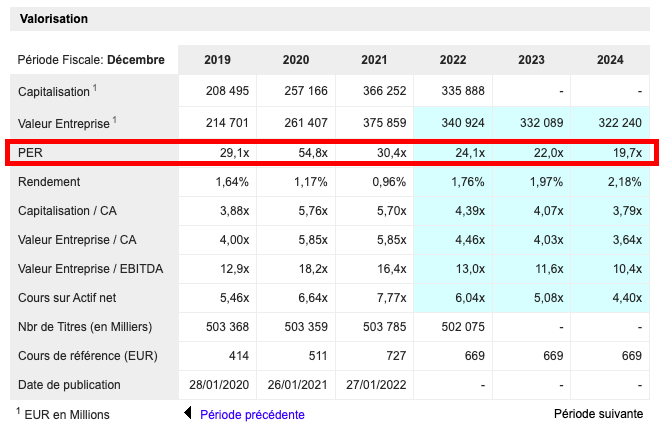Click the left arrow before Période précédente
663x428 pixels.
click(x=188, y=413)
